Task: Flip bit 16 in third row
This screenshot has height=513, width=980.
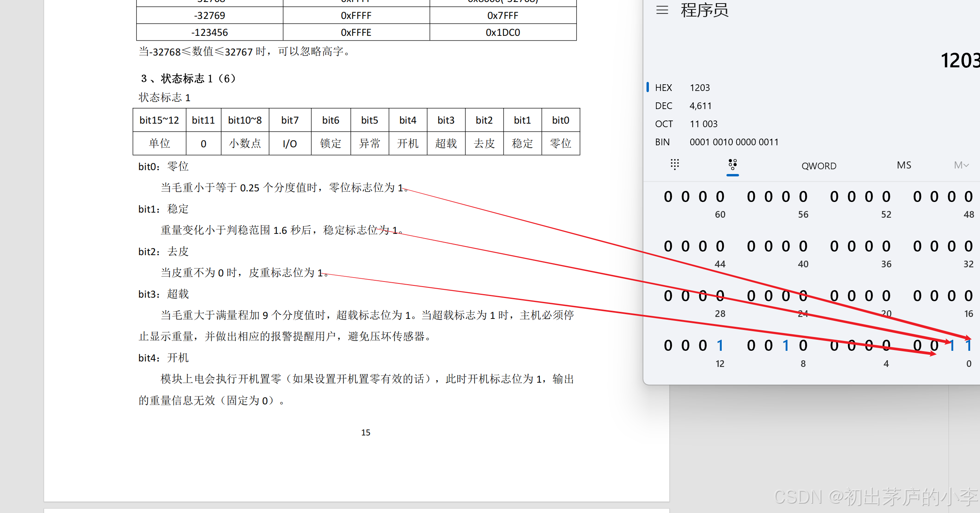Action: pos(969,296)
